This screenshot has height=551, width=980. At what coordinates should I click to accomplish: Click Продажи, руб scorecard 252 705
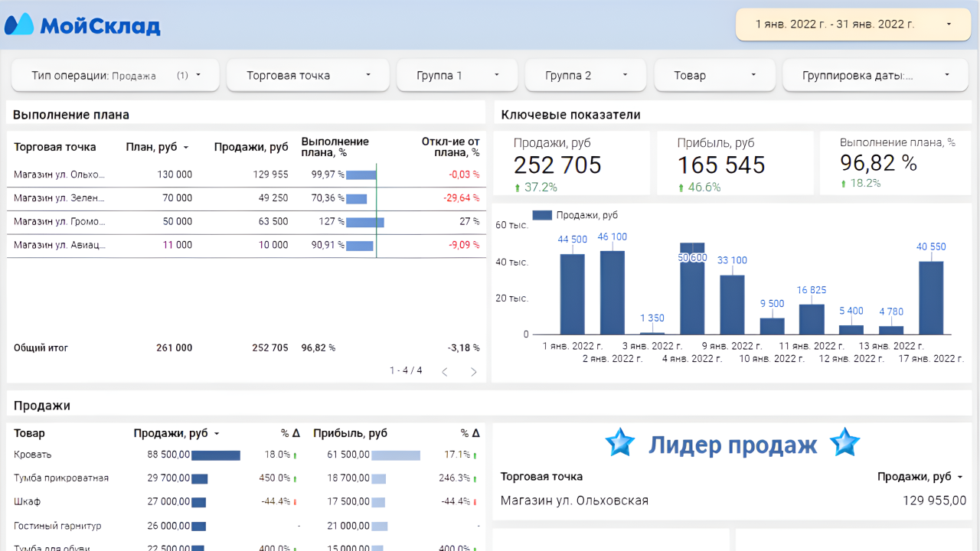(x=571, y=163)
